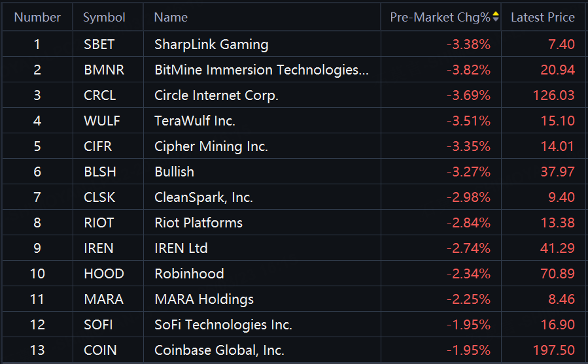588x364 pixels.
Task: Click the BLSH ticker symbol
Action: [99, 172]
